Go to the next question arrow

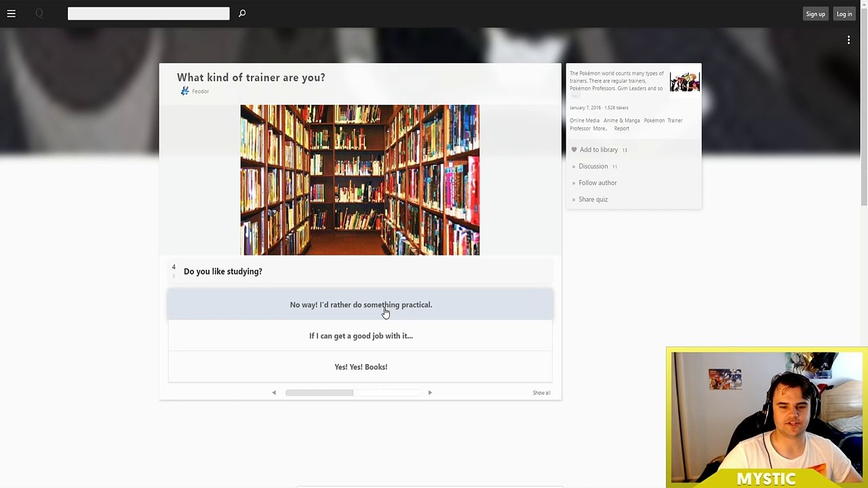tap(430, 392)
